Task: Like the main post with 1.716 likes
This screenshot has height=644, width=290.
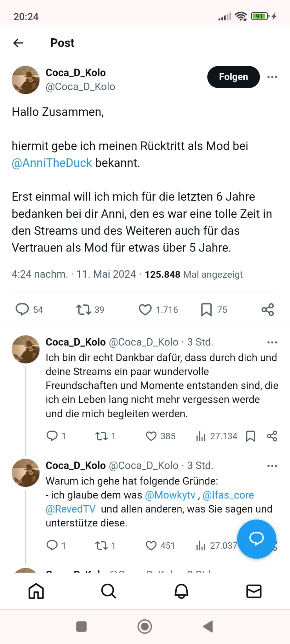Action: (145, 309)
